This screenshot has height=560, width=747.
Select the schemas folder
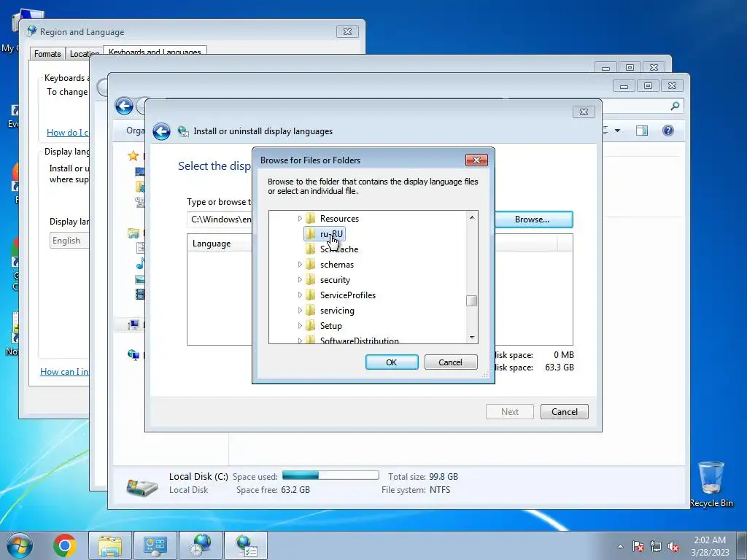coord(337,264)
